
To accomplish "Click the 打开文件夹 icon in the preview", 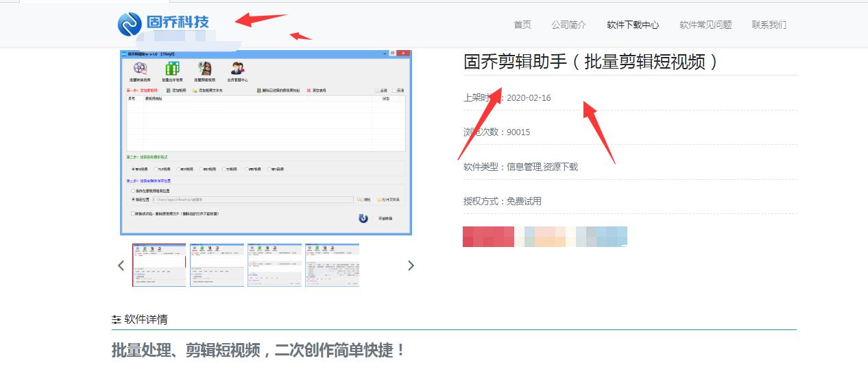I will [379, 200].
